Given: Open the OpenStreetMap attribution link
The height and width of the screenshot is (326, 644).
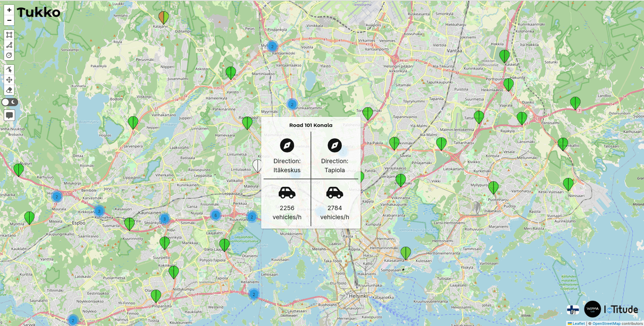Looking at the screenshot, I should coord(606,323).
